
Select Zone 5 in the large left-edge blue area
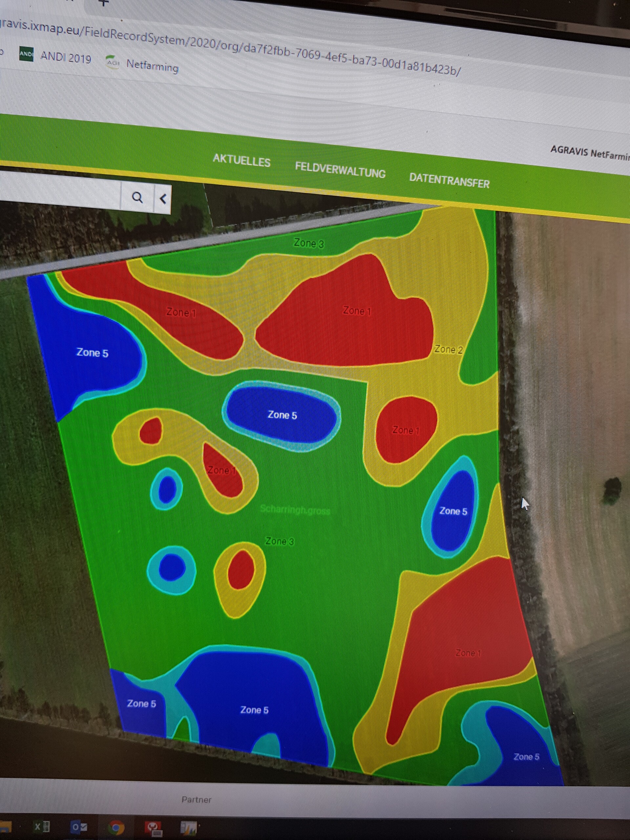point(92,352)
